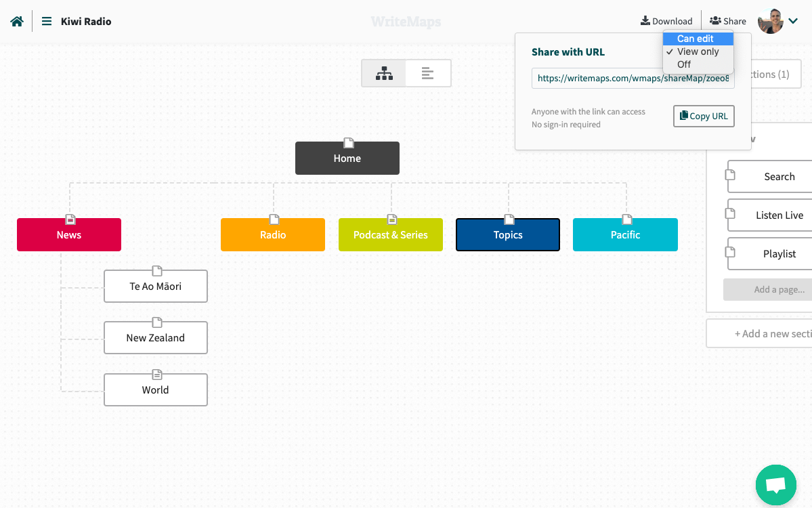
Task: Open the chat support bubble icon
Action: (x=775, y=485)
